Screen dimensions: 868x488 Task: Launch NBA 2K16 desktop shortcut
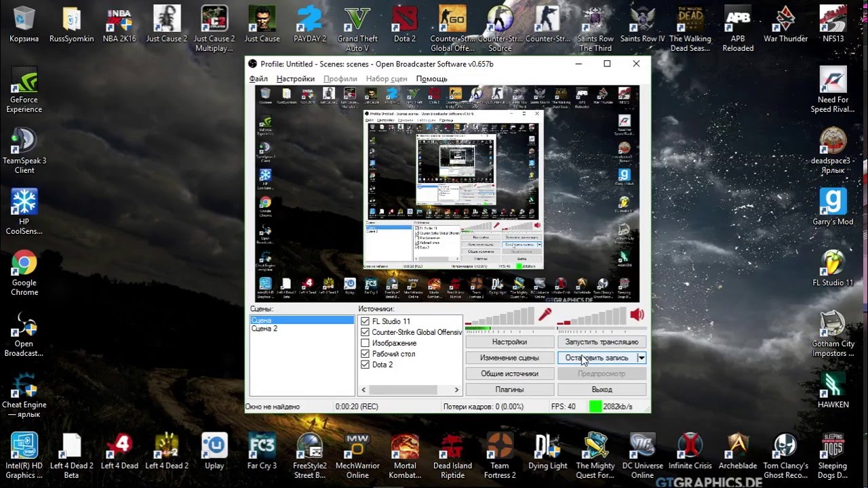119,24
